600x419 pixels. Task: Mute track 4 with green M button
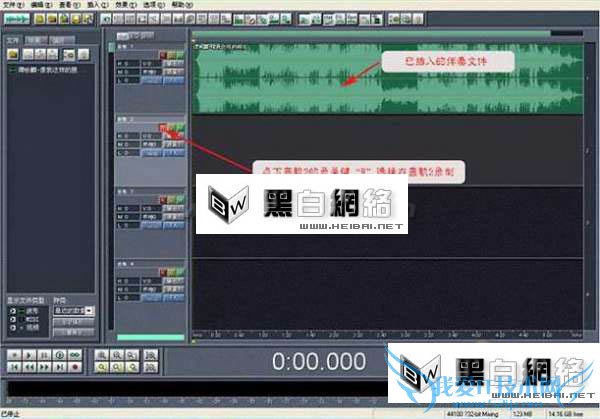coord(180,272)
